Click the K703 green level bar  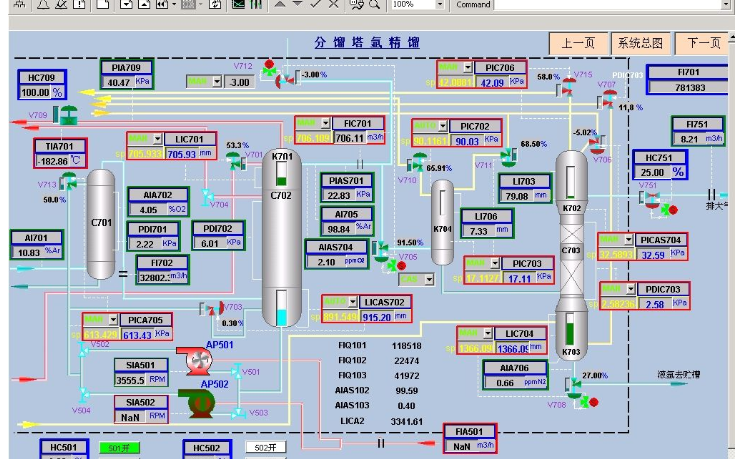coord(570,329)
